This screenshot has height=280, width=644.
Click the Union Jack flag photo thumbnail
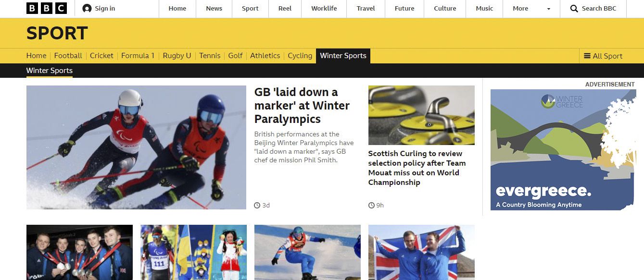[421, 252]
